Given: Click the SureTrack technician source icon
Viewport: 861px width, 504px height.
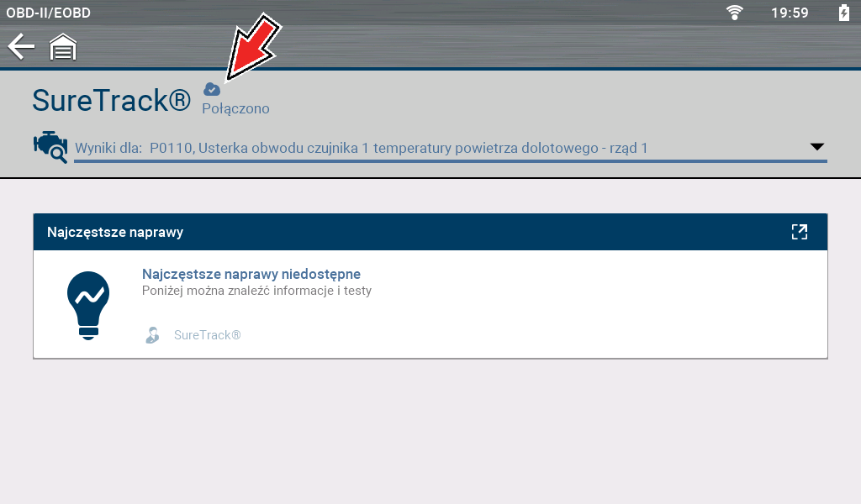Looking at the screenshot, I should click(x=152, y=335).
